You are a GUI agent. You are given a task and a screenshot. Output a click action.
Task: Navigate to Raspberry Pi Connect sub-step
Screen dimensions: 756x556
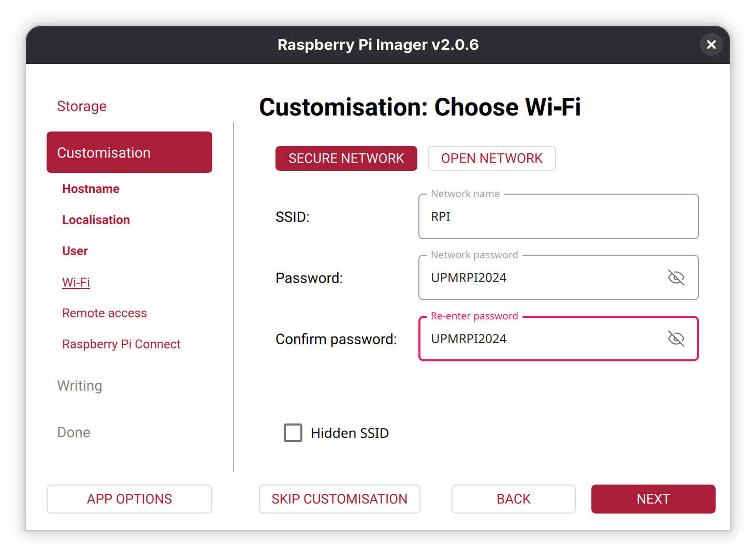pos(121,344)
